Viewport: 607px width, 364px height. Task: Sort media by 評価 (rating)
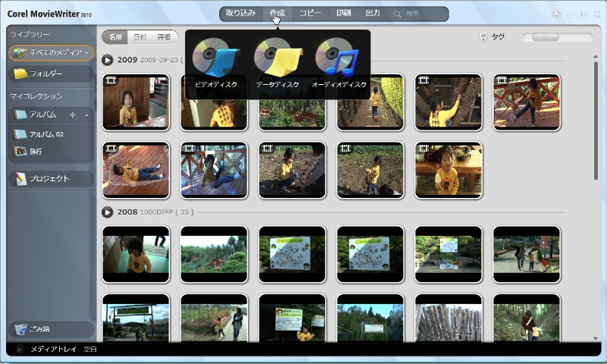click(x=164, y=36)
